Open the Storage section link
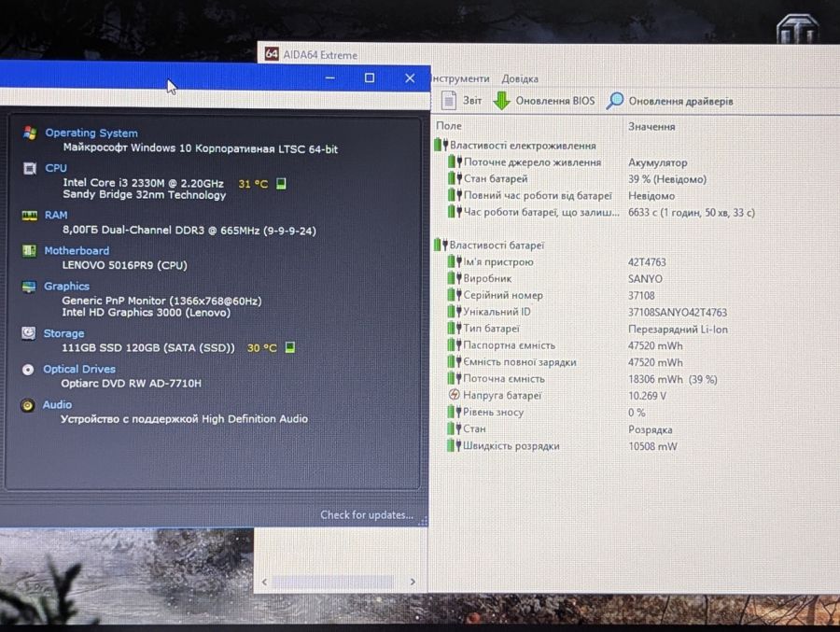The height and width of the screenshot is (632, 840). [63, 333]
